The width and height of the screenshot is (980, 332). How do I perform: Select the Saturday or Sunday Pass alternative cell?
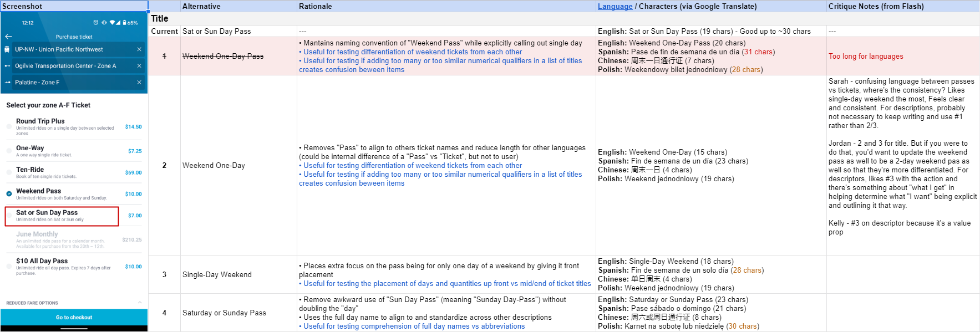point(238,313)
